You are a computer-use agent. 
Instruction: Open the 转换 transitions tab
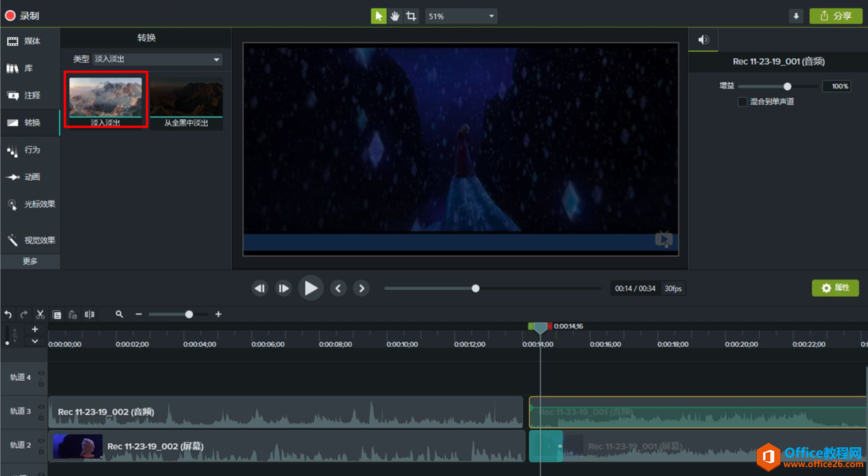click(30, 123)
